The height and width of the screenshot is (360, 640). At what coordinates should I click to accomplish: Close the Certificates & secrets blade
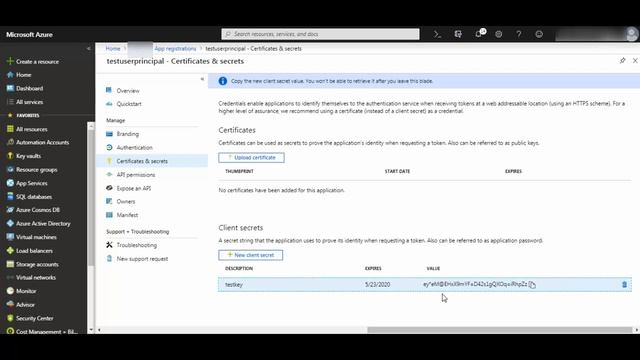(x=635, y=60)
